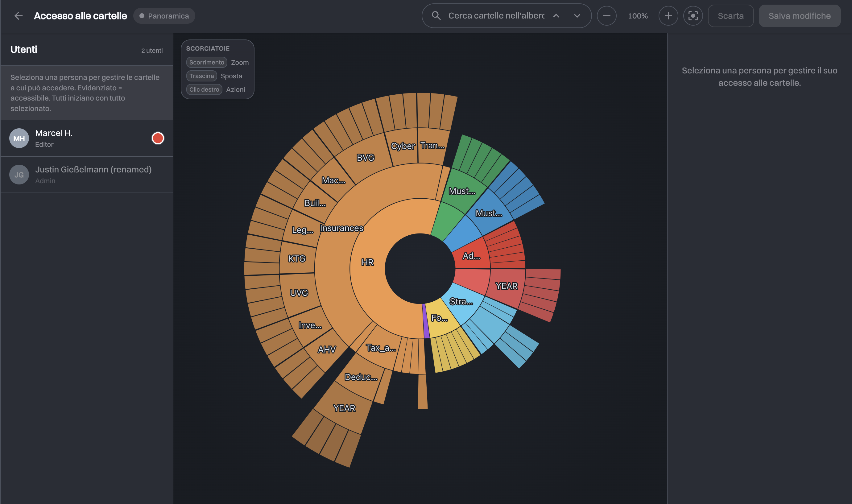Select user Justin Gießelmann (renamed)
The width and height of the screenshot is (852, 504).
[x=87, y=175]
